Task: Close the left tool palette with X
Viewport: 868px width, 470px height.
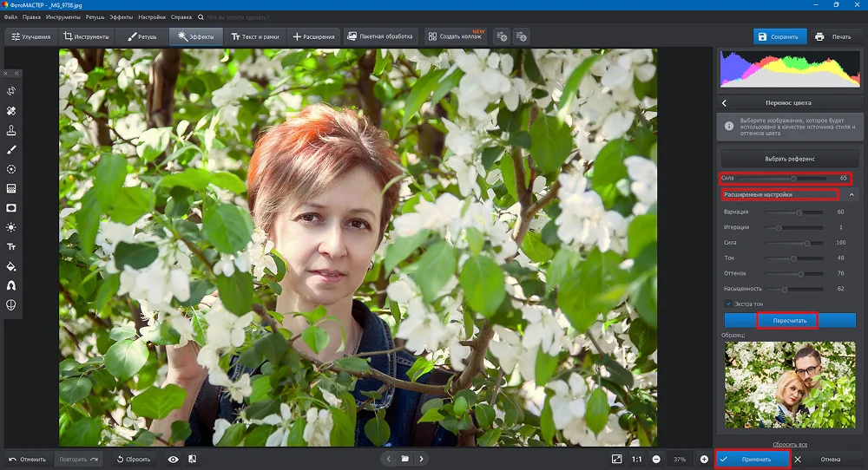Action: coord(6,73)
